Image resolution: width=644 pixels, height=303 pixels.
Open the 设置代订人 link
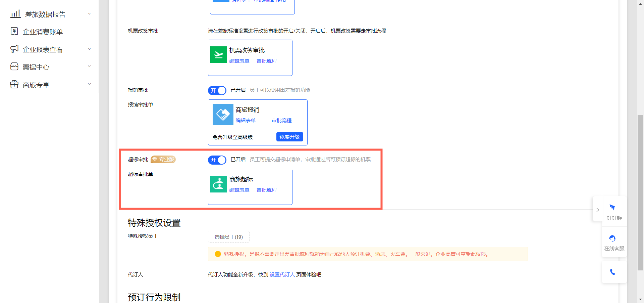(282, 274)
